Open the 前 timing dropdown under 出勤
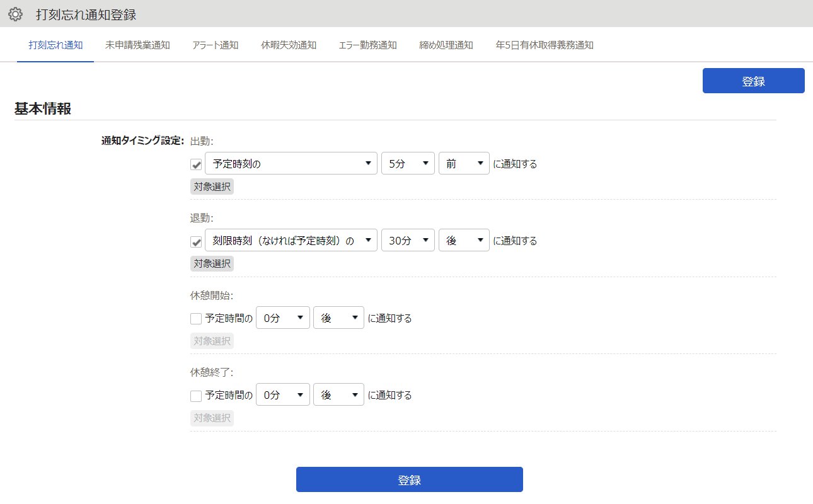 coord(464,163)
